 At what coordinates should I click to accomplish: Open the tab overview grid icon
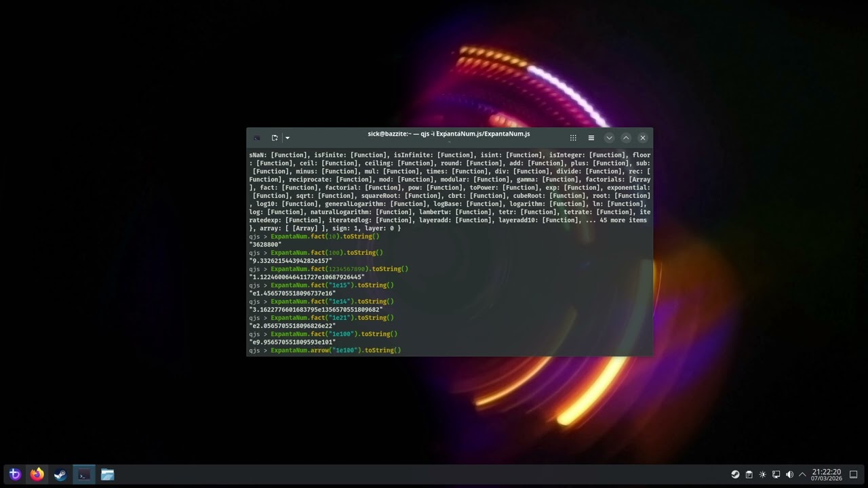pos(573,138)
